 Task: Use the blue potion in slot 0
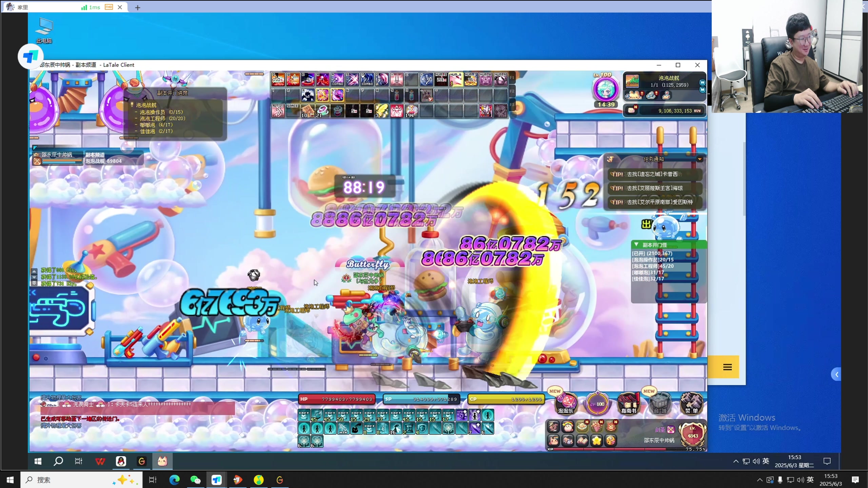[411, 95]
